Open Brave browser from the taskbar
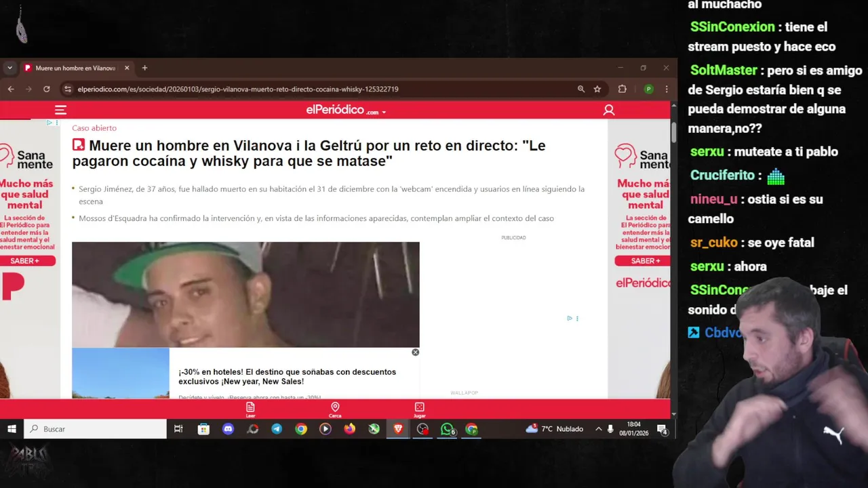Viewport: 868px width, 488px height. 398,429
